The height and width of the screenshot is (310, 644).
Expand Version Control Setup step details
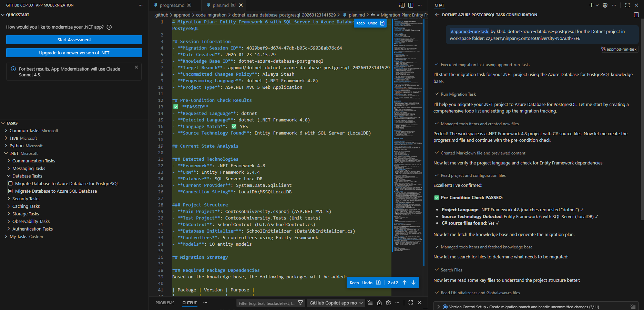(438, 306)
